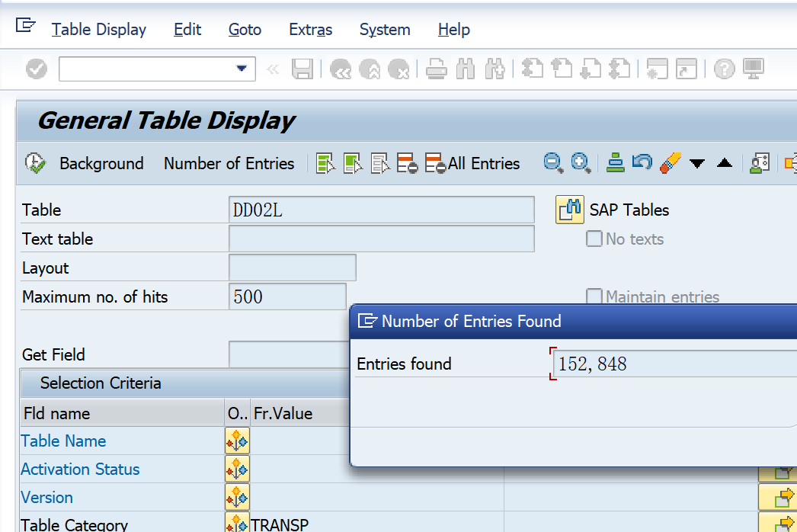Image resolution: width=797 pixels, height=532 pixels.
Task: Click the undo arrow toolbar icon
Action: [642, 163]
